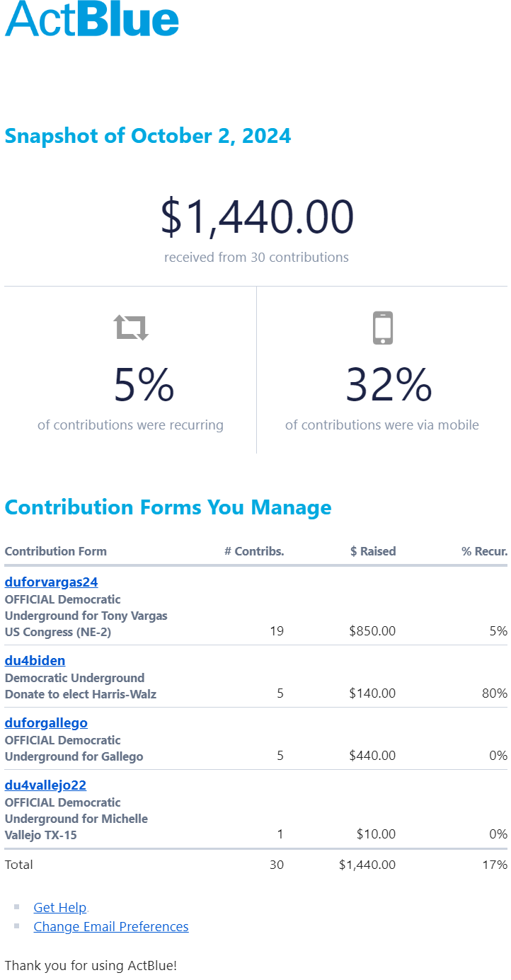Click the recurring contributions arrows icon
Screen dimensions: 511x980
click(131, 328)
